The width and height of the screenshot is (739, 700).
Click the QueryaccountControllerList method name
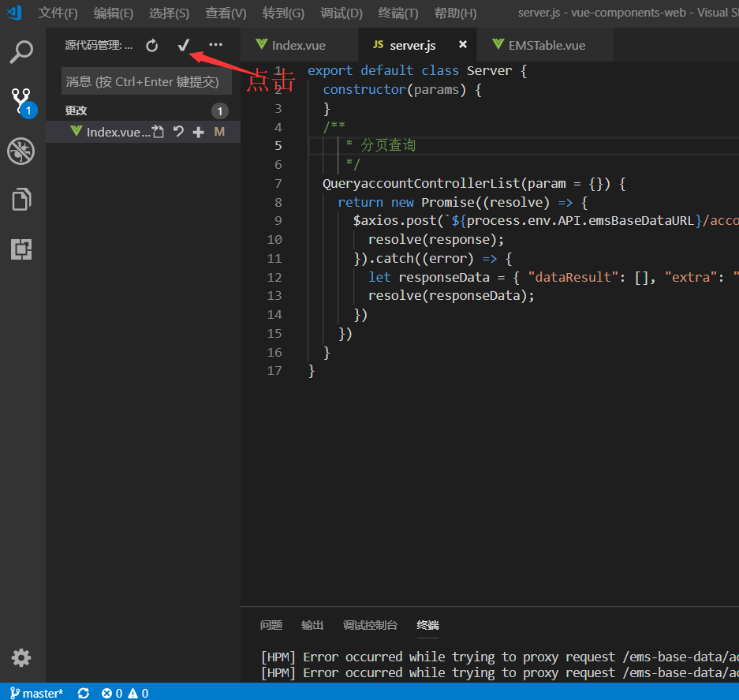(x=421, y=184)
